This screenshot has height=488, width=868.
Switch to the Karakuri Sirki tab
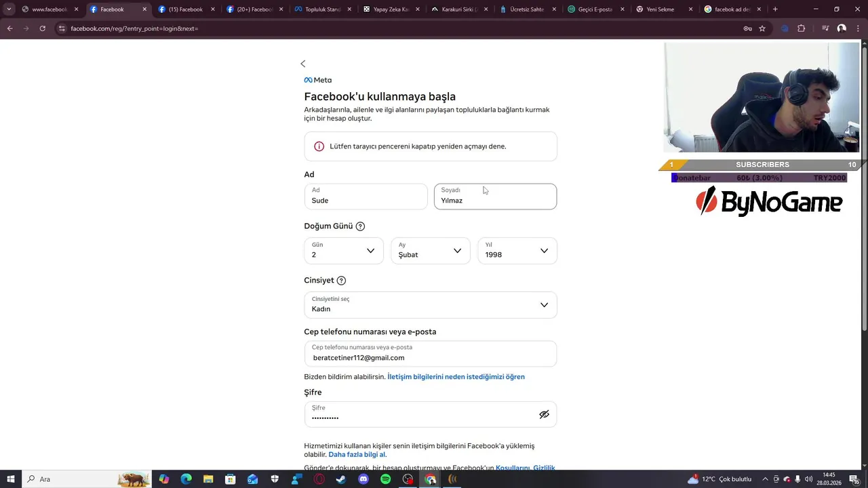pos(454,9)
